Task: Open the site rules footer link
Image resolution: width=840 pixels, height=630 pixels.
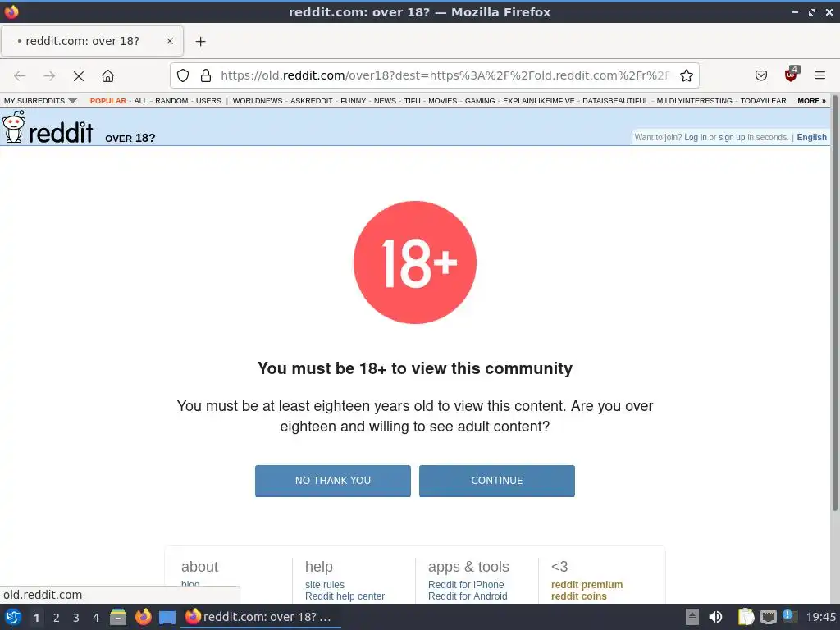Action: coord(325,584)
